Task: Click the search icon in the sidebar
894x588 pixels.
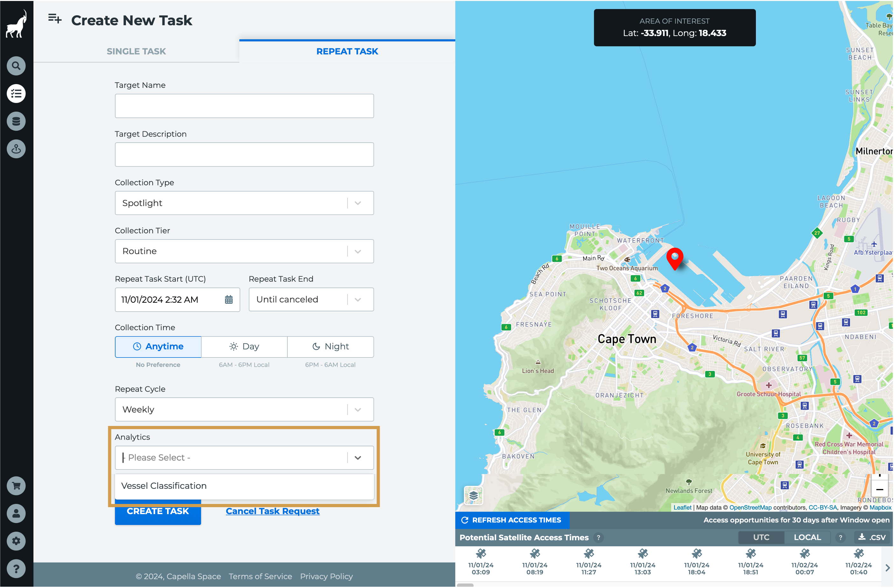Action: tap(16, 66)
